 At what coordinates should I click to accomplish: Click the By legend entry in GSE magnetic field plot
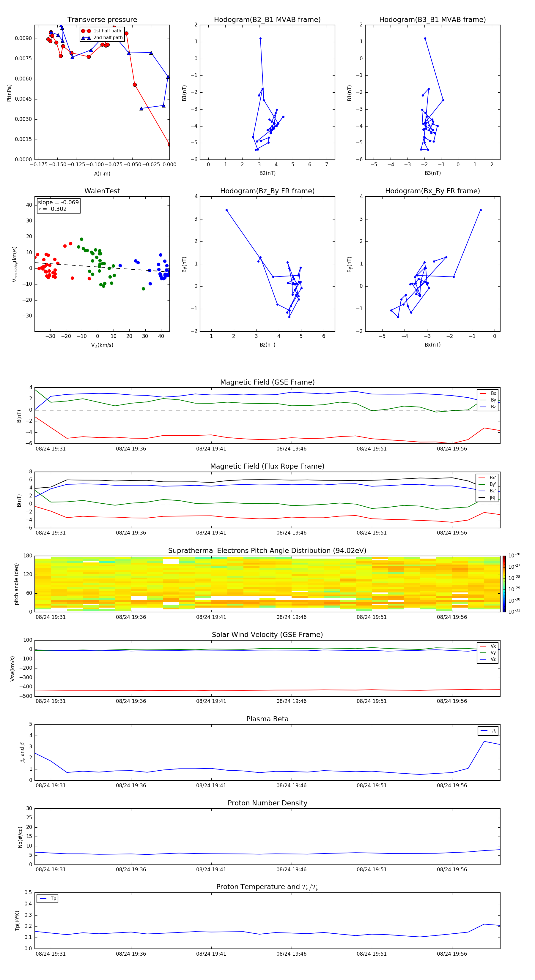click(488, 400)
